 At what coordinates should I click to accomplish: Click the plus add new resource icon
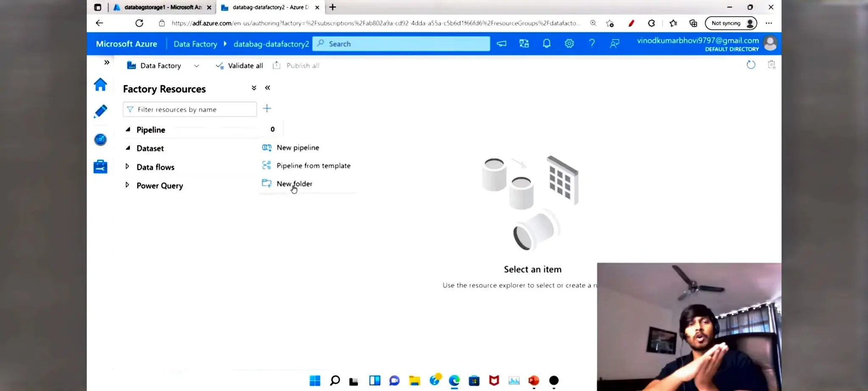267,109
